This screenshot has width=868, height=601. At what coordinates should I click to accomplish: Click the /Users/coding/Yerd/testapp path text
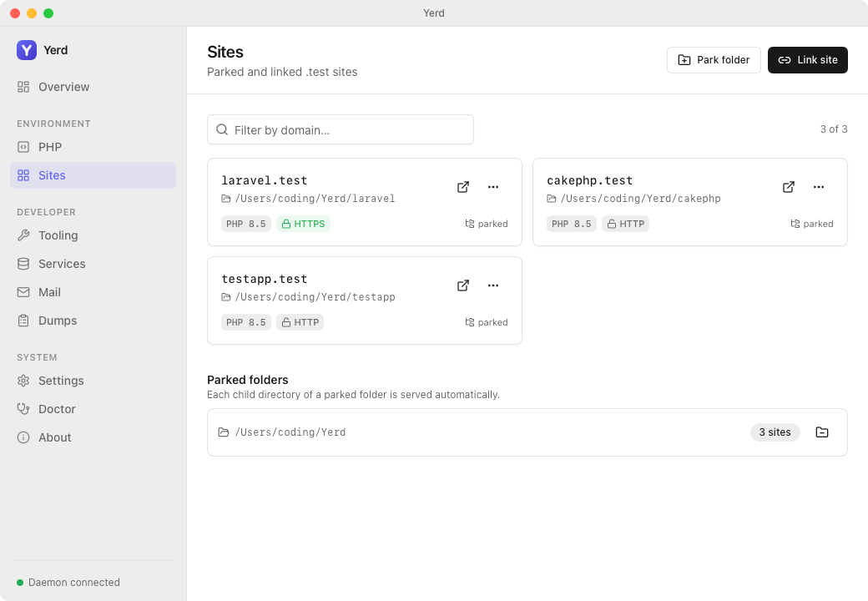click(x=315, y=297)
